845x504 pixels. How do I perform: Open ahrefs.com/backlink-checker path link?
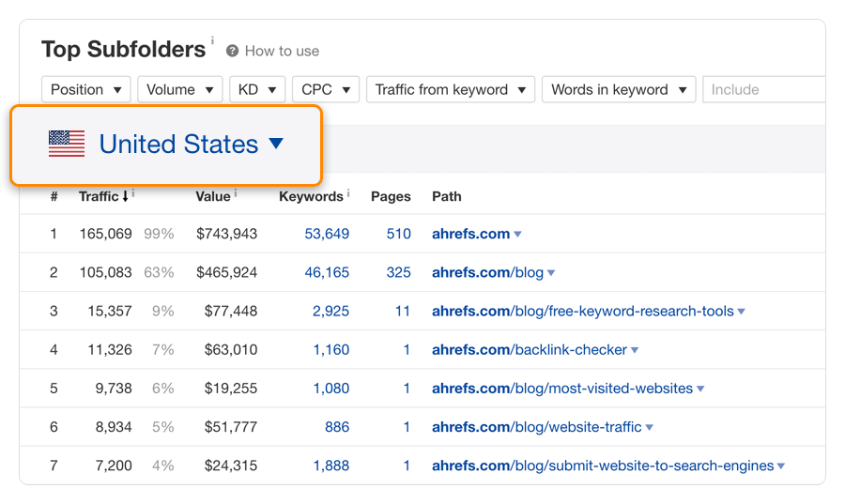(x=530, y=350)
